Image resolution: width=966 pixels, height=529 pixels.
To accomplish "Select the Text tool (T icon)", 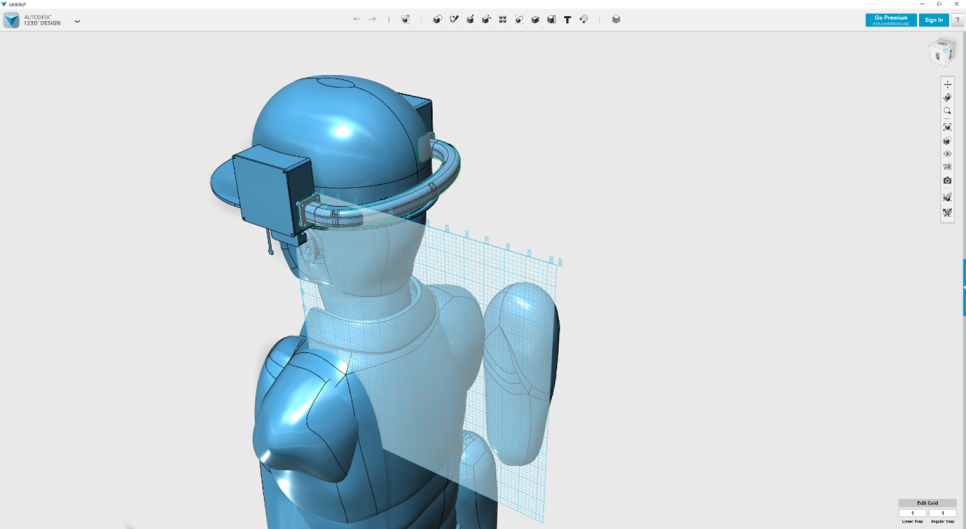I will coord(567,20).
